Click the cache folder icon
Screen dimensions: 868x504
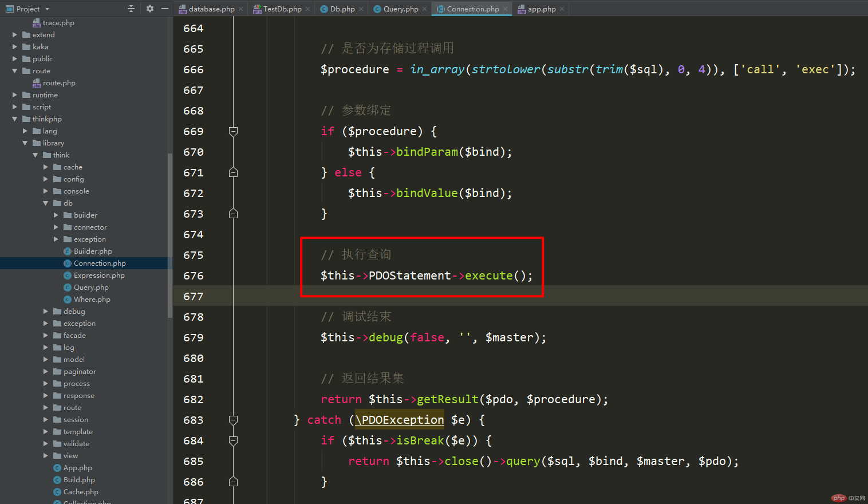pyautogui.click(x=57, y=167)
